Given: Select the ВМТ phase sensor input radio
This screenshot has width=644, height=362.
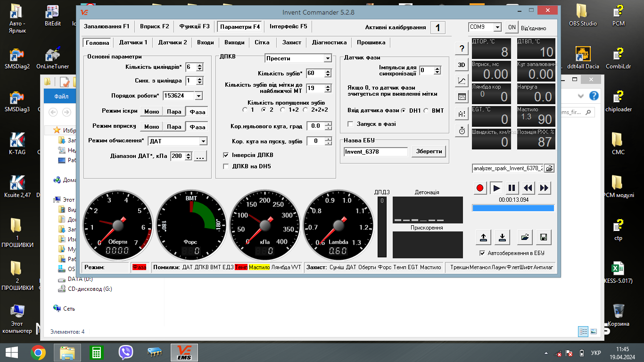Looking at the screenshot, I should click(x=426, y=111).
